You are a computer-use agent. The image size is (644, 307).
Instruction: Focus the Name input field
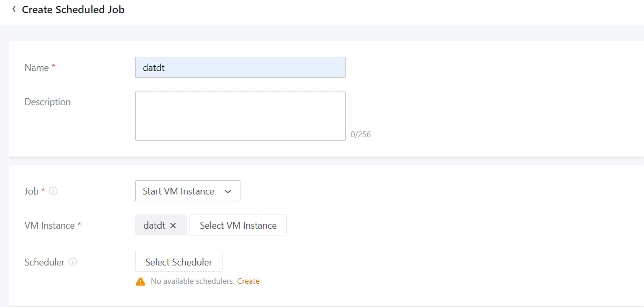click(x=240, y=68)
